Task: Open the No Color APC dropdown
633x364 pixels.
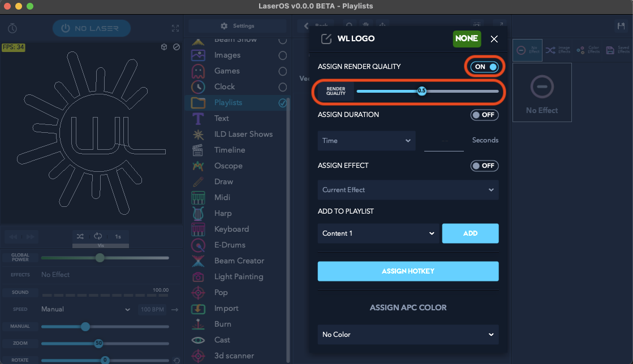Action: pyautogui.click(x=408, y=335)
